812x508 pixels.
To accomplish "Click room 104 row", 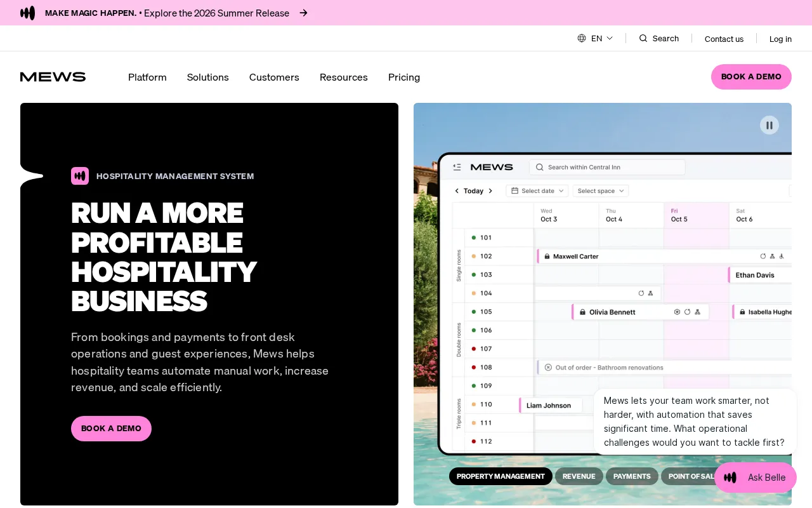I will click(499, 293).
